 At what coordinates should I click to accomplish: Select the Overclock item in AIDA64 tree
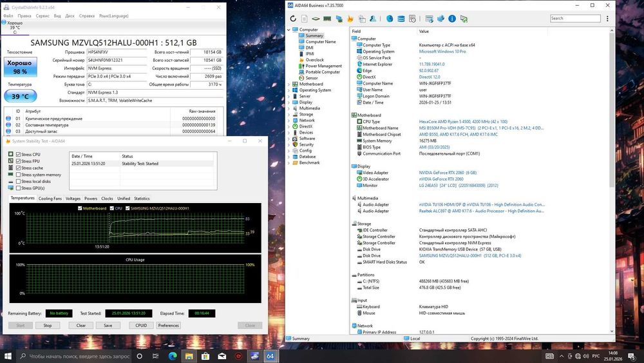(315, 60)
